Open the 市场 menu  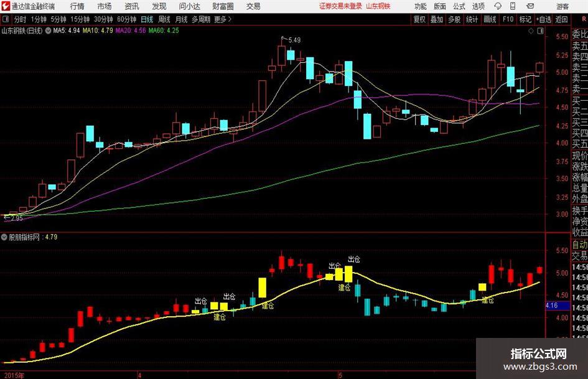point(105,6)
